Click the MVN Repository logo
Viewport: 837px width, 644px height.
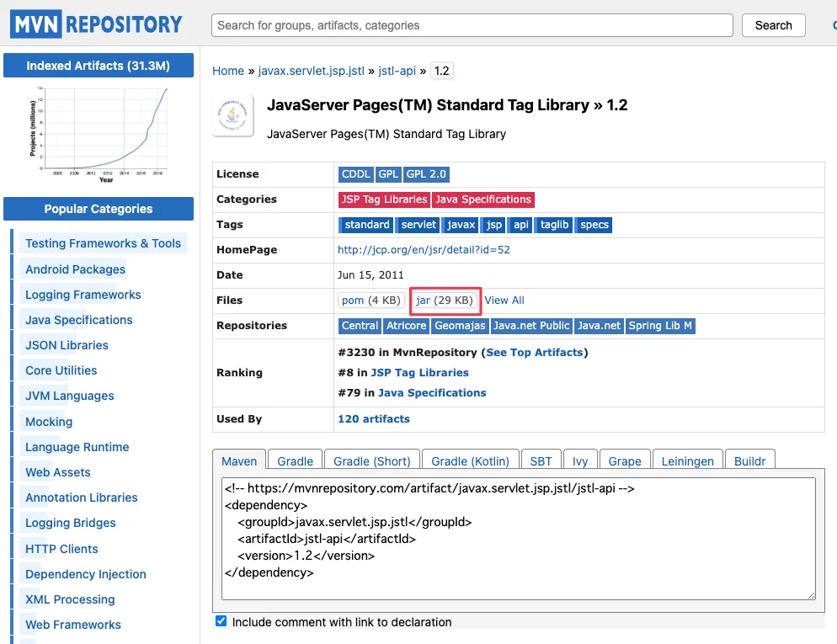click(97, 24)
